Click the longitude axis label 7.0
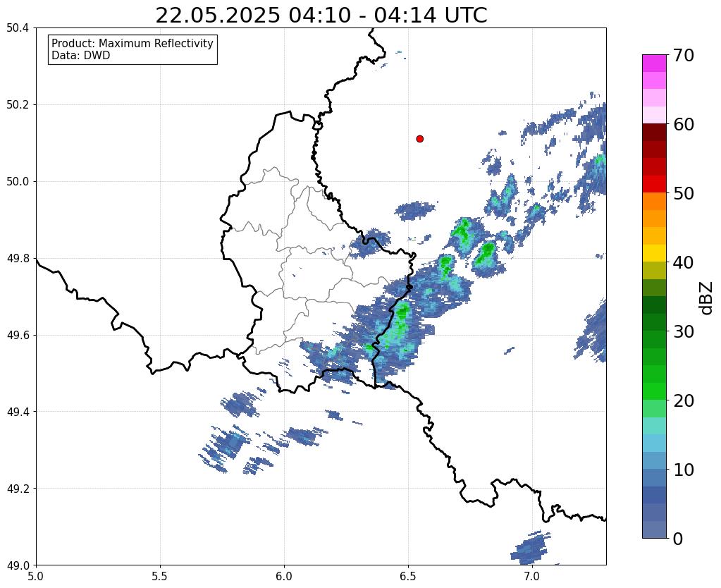This screenshot has height=588, width=721. 532,576
